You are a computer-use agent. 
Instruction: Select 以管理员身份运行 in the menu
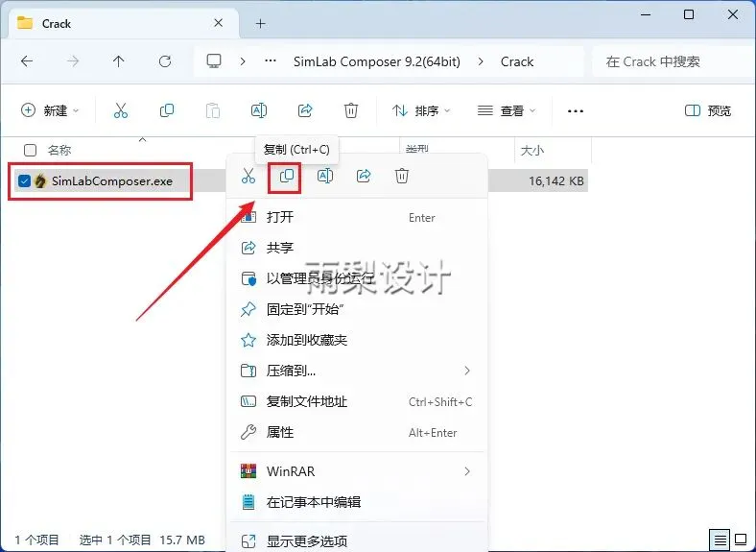coord(357,278)
